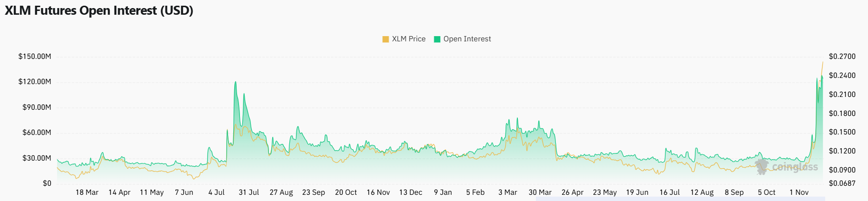Click the 31 Jul date label
Screen dimensions: 868x201
[x=248, y=192]
